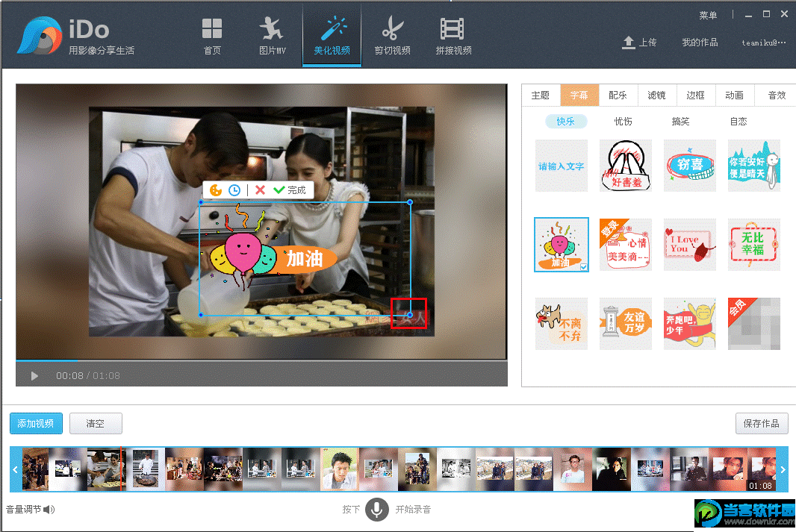The width and height of the screenshot is (796, 532).
Task: Switch to the 动画 tab
Action: pyautogui.click(x=734, y=95)
